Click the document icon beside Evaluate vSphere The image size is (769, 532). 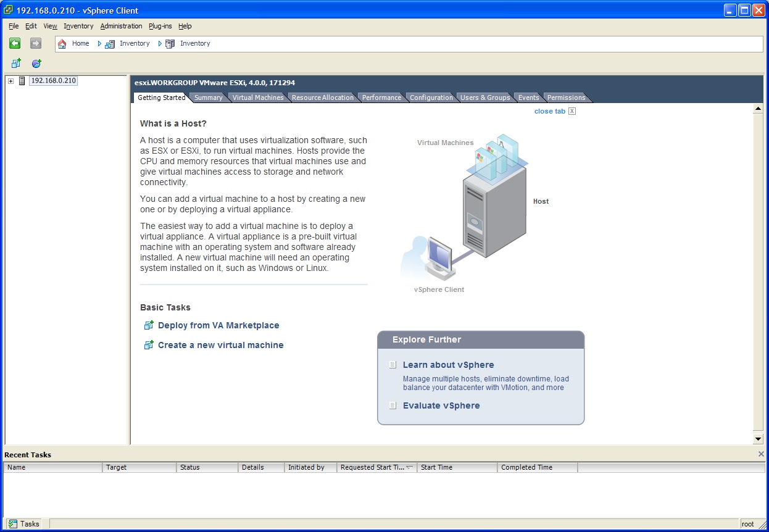[x=393, y=405]
